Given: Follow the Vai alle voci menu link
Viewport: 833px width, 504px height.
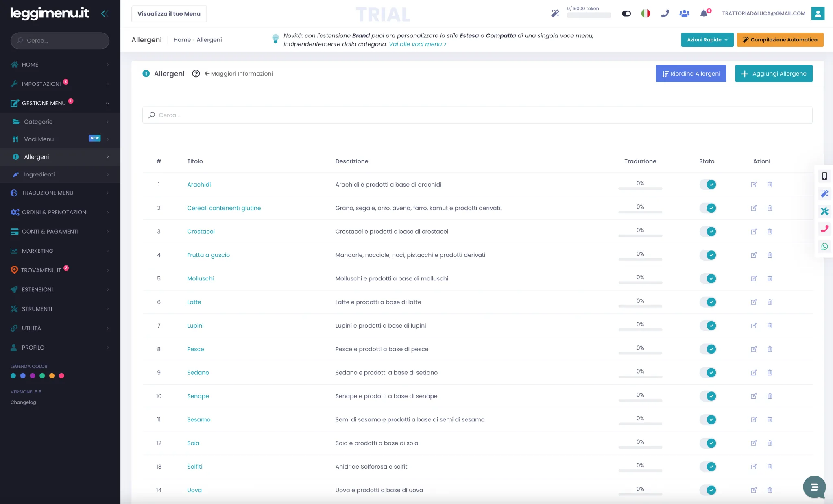Looking at the screenshot, I should 418,44.
